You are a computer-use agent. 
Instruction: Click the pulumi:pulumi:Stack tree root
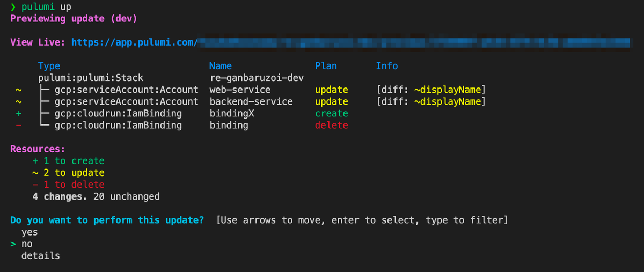(x=91, y=78)
